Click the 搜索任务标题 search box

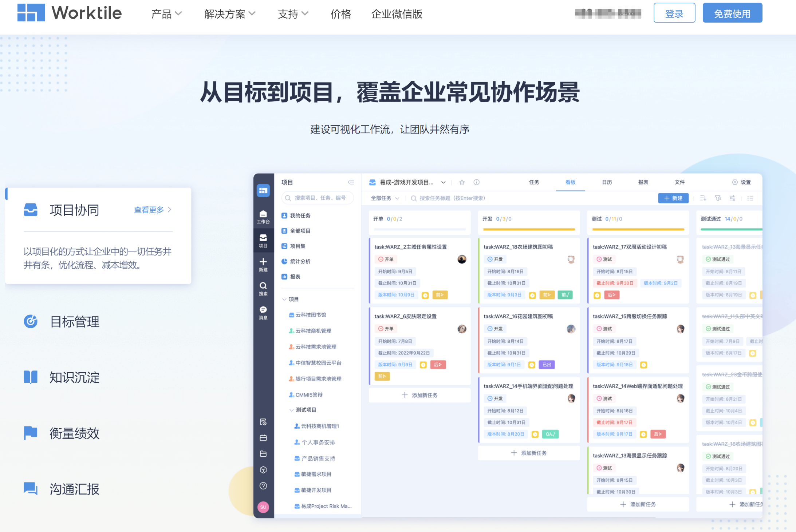[x=448, y=198]
